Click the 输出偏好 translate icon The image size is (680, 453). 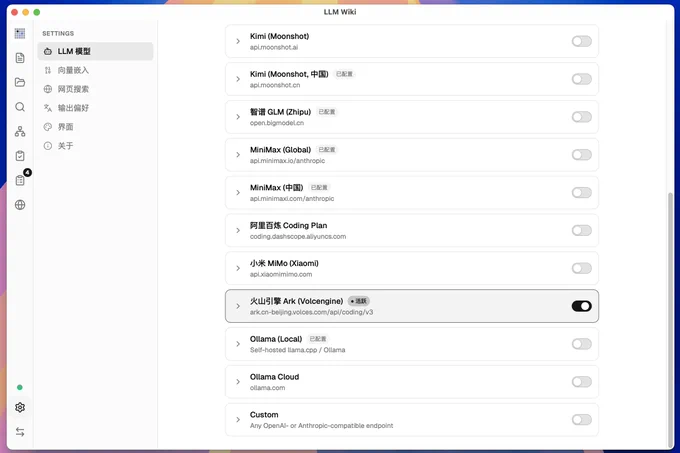(48, 108)
